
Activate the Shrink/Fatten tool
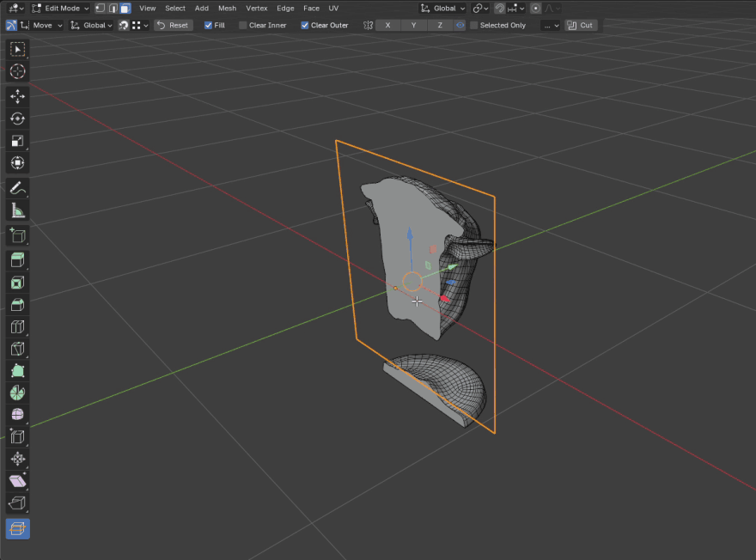(17, 459)
